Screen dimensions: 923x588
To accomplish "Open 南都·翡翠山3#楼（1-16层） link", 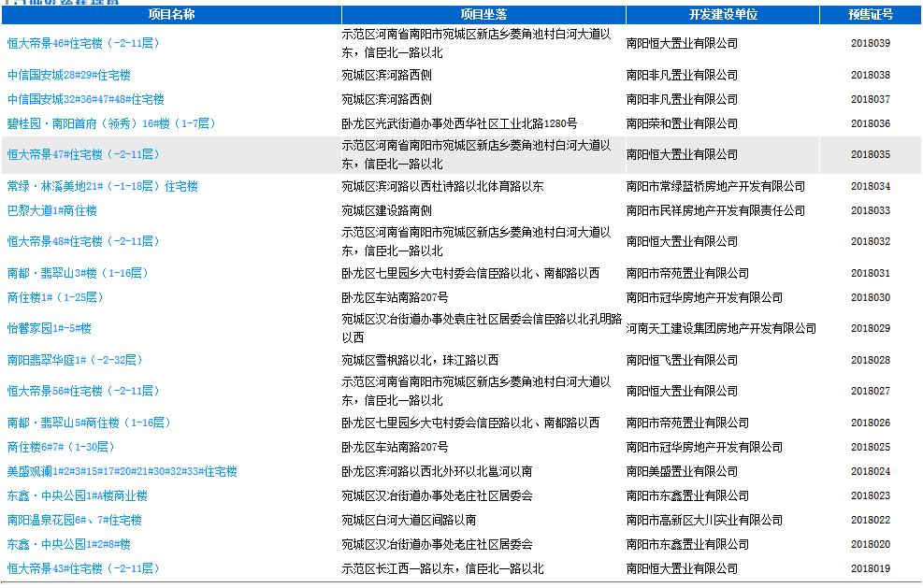I will [78, 273].
